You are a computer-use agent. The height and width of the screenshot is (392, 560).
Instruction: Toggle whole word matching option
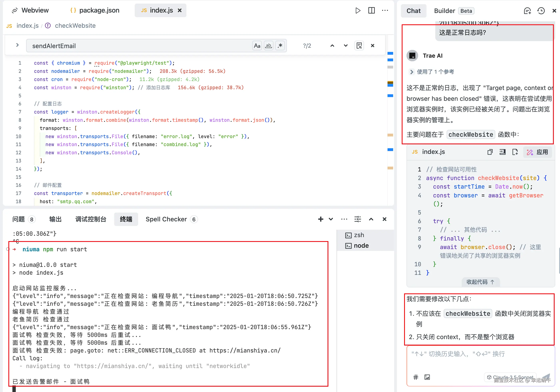[x=269, y=46]
